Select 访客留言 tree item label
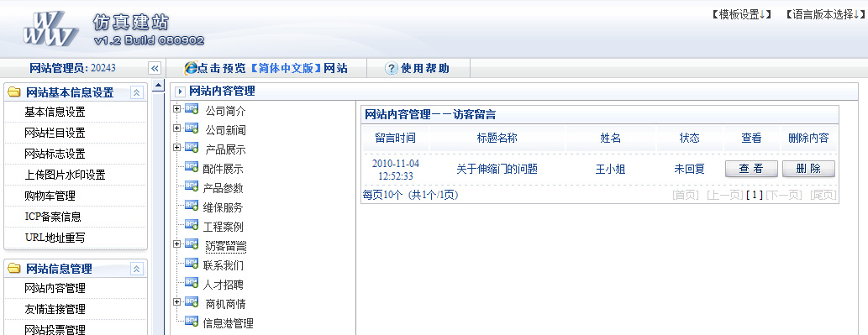 225,246
